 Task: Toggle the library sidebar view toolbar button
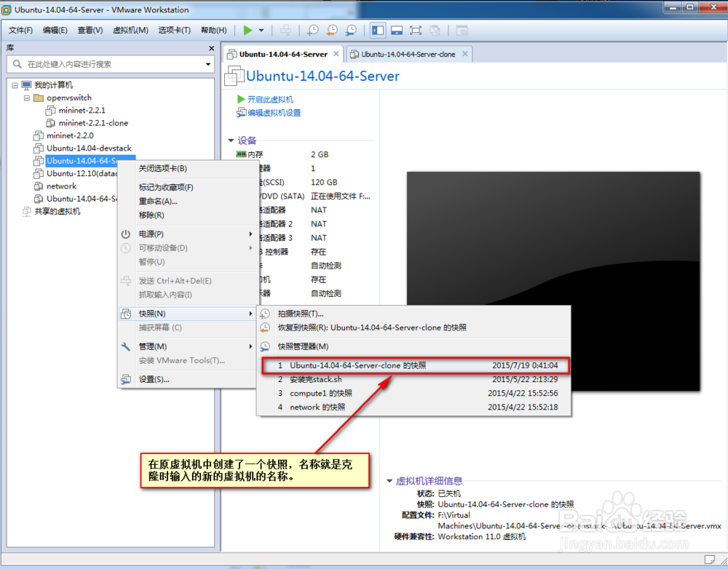click(x=378, y=30)
